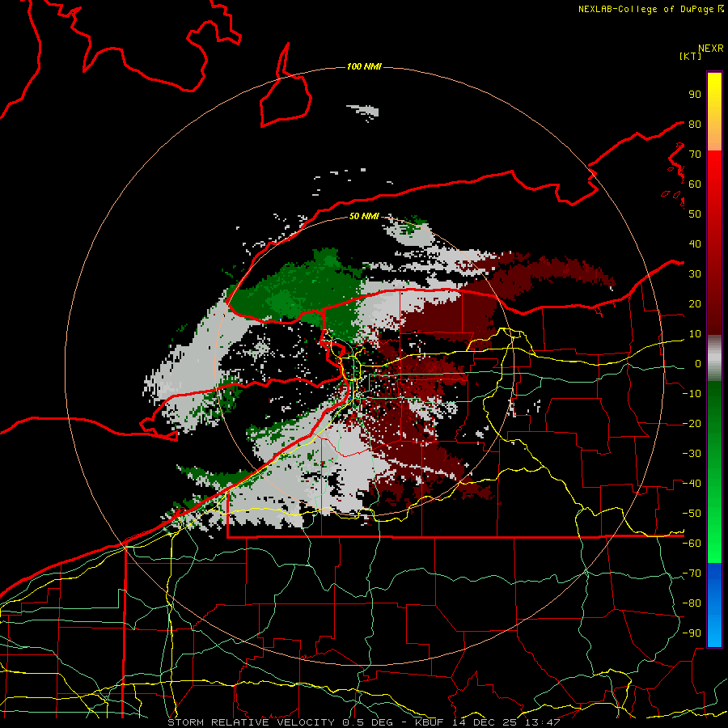Viewport: 728px width, 728px height.
Task: Click the 14 DEC 25 date in footer
Action: (485, 722)
